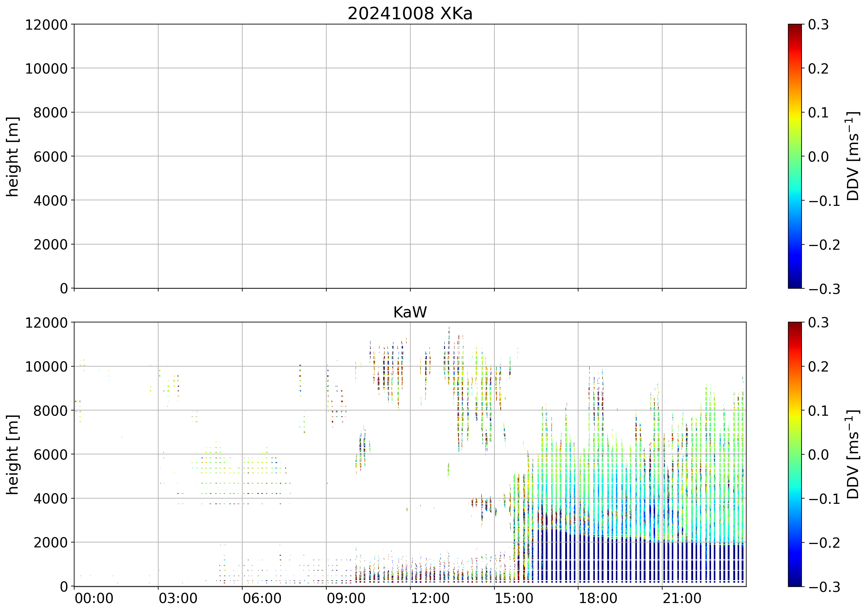Click the '18:00' time axis label
This screenshot has height=612, width=868.
(598, 599)
